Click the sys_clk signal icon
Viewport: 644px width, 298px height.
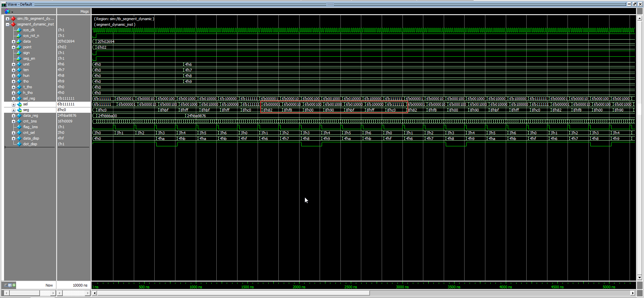(x=19, y=30)
